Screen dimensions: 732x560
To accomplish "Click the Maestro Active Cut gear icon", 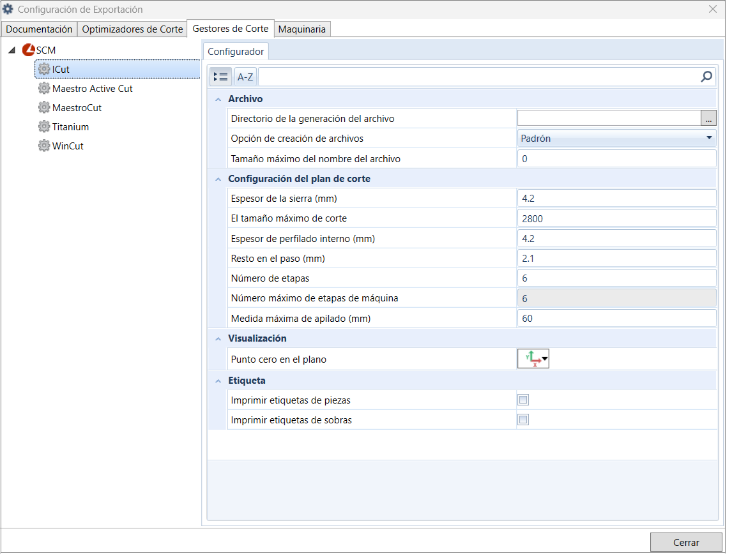I will (44, 88).
